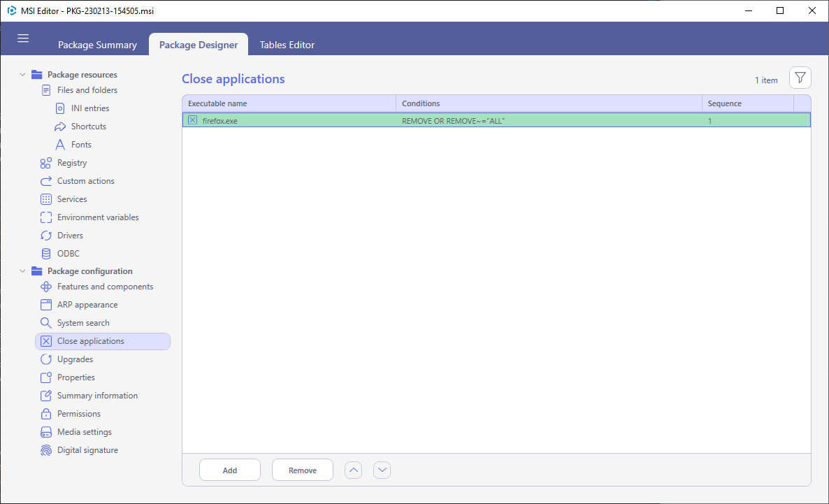Navigate to Permissions
The width and height of the screenshot is (829, 504).
(79, 414)
